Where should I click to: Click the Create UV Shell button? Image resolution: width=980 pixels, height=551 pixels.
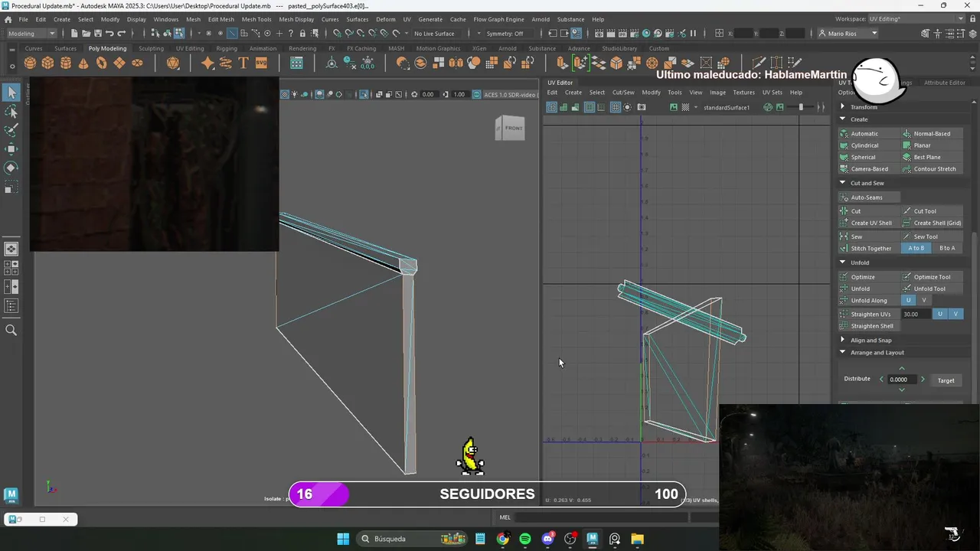click(871, 223)
